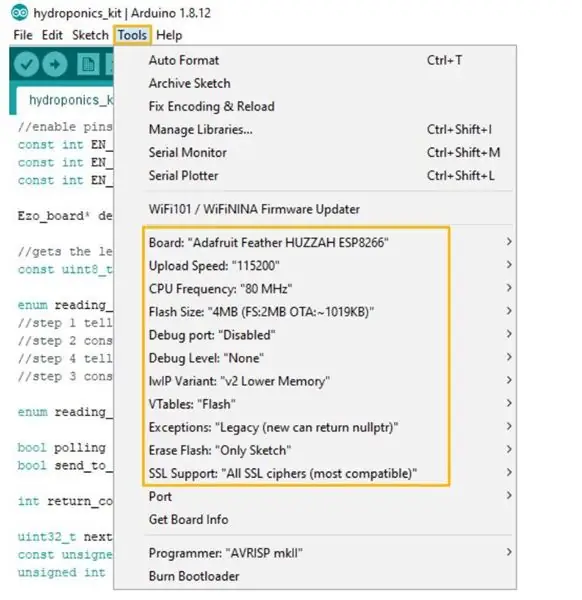582x600 pixels.
Task: Click Get Board Info
Action: (x=315, y=519)
